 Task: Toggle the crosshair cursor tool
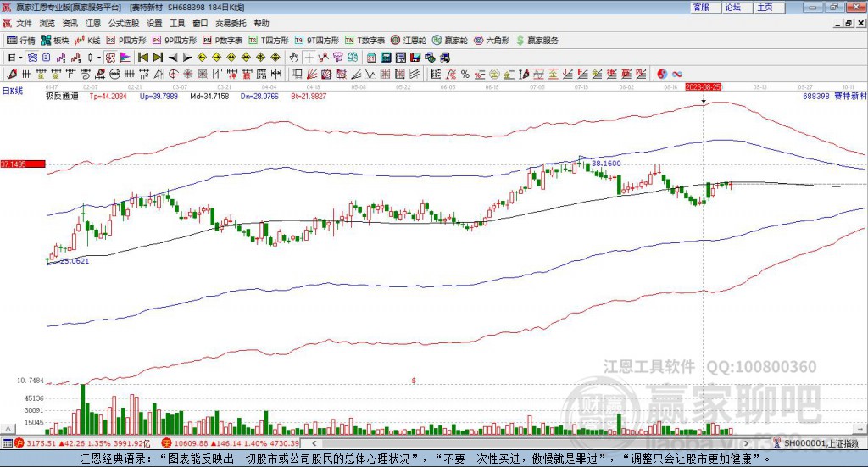coord(309,58)
